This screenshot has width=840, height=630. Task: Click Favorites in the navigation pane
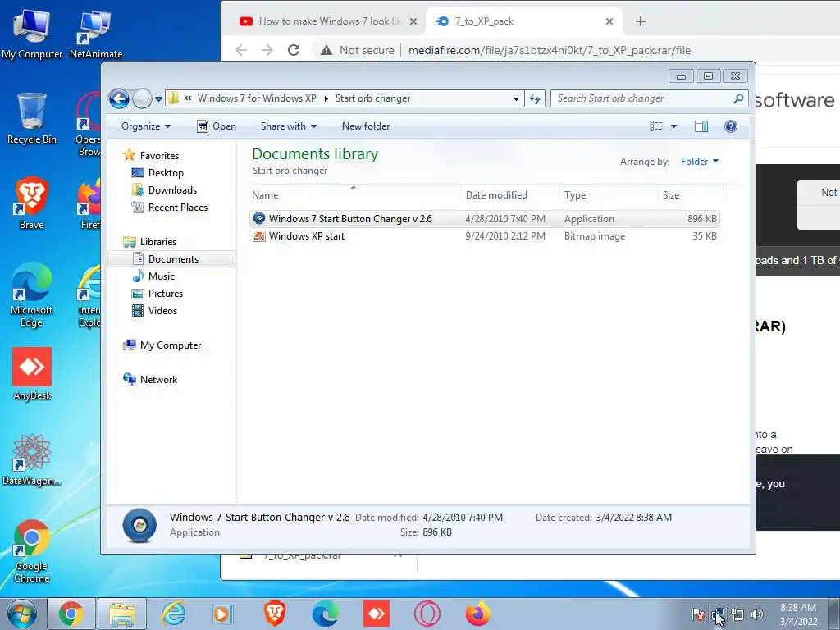[x=159, y=155]
